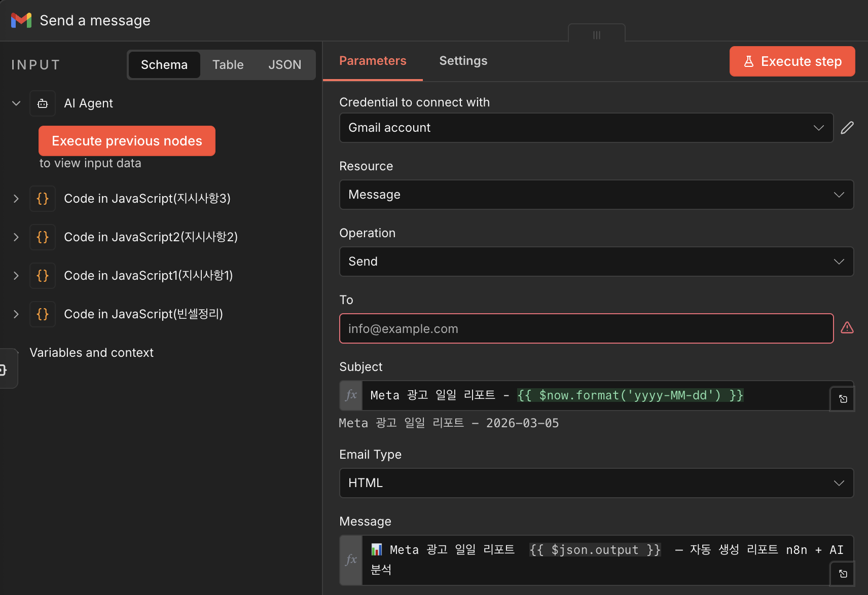The height and width of the screenshot is (595, 868).
Task: Collapse the AI Agent input section
Action: point(16,103)
